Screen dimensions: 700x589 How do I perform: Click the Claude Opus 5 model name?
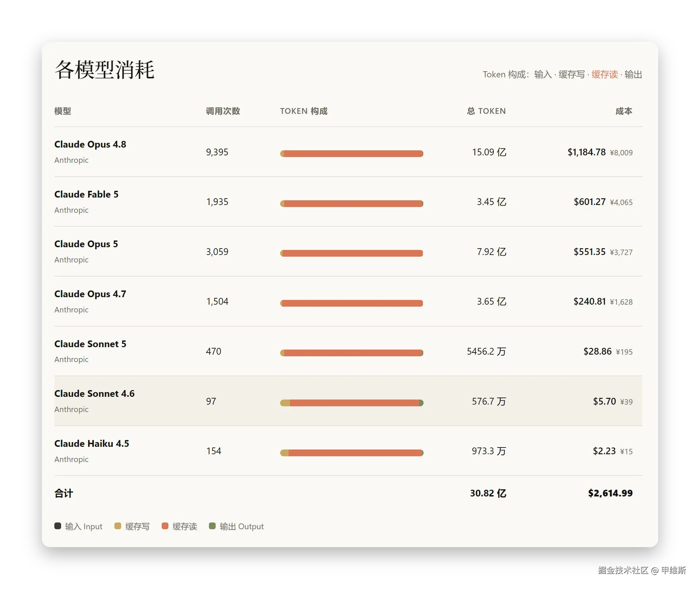[86, 244]
